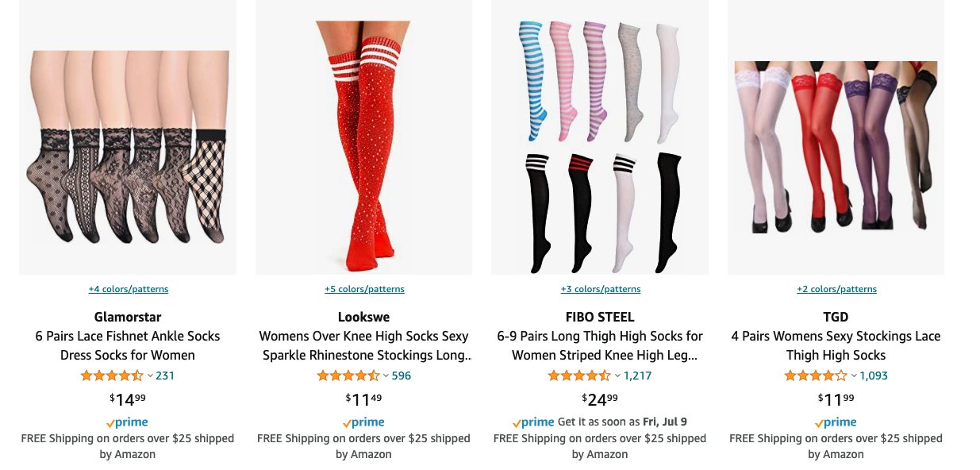Expand rating chevron next to 1,093 reviews
Image resolution: width=980 pixels, height=470 pixels.
(854, 376)
